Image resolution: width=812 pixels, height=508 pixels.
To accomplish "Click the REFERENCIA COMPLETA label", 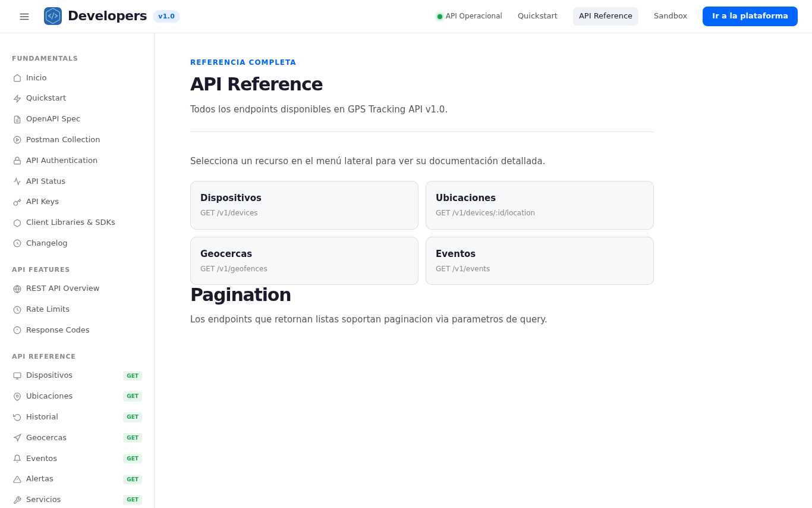I will [243, 62].
